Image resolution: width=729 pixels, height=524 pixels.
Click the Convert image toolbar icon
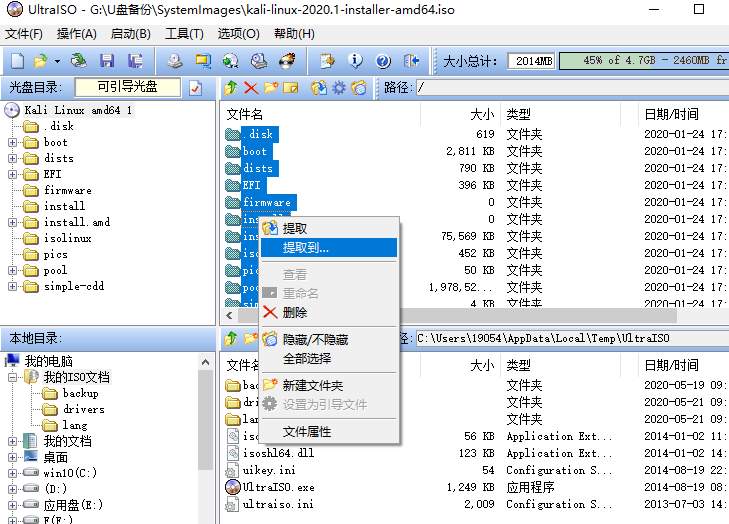(x=203, y=61)
